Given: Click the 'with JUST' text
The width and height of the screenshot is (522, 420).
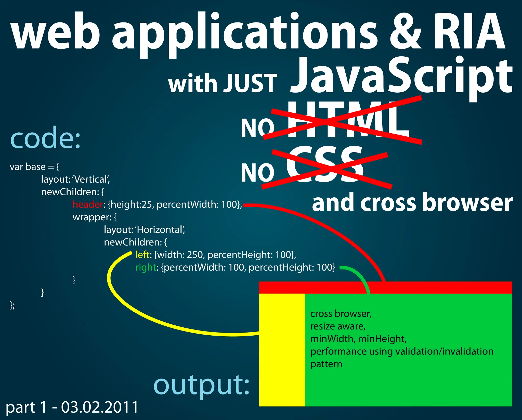Looking at the screenshot, I should 223,84.
